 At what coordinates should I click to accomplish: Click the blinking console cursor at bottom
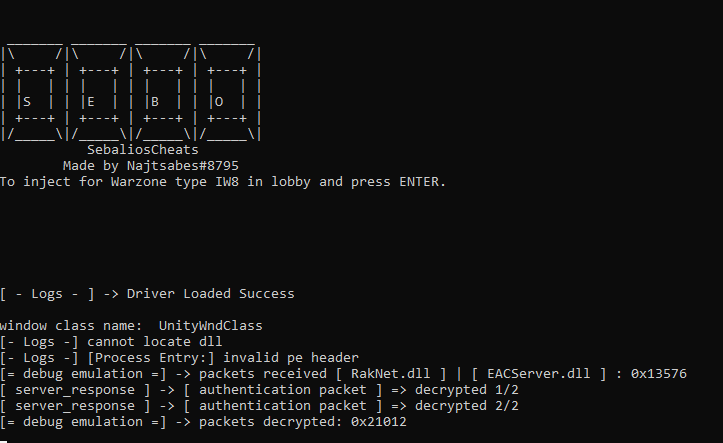click(4, 441)
